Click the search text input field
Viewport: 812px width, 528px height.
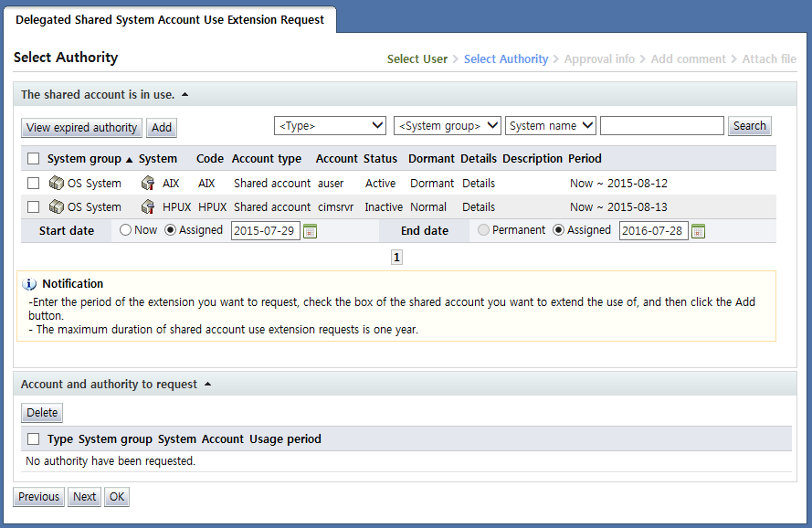661,126
